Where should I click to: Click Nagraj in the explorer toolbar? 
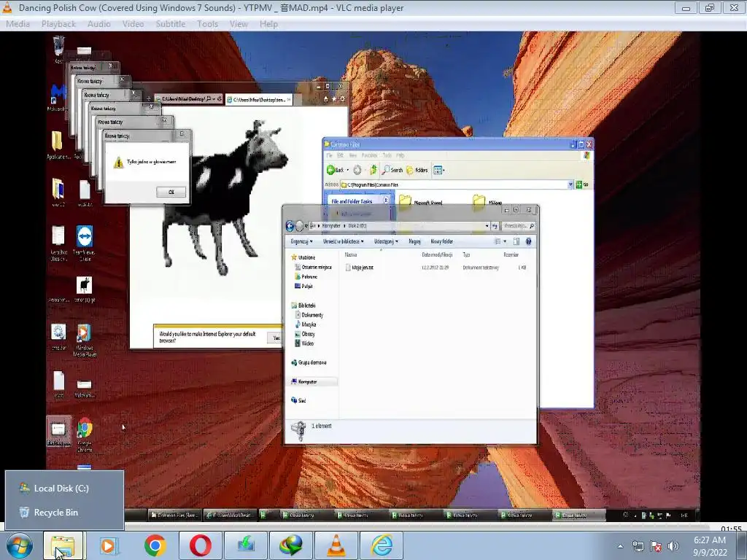[414, 241]
